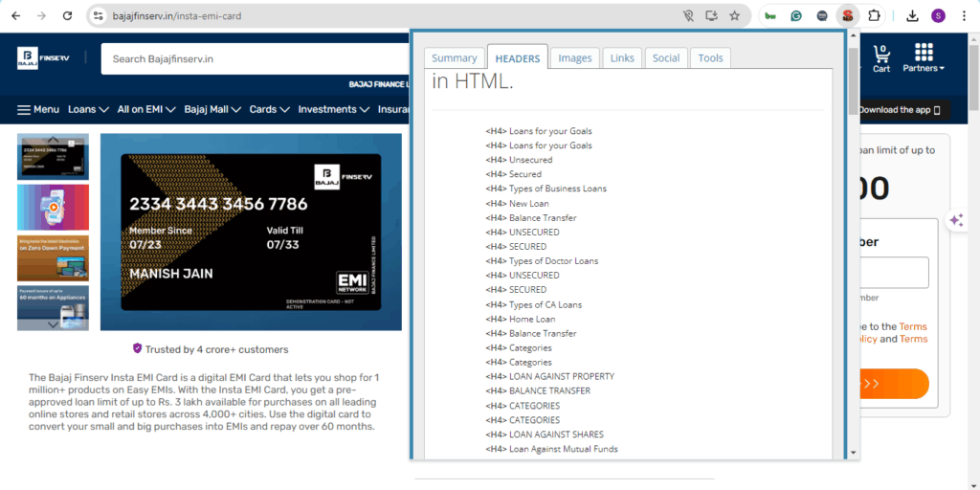Click the Download the app button
Screen dimensions: 980x490
tap(904, 110)
